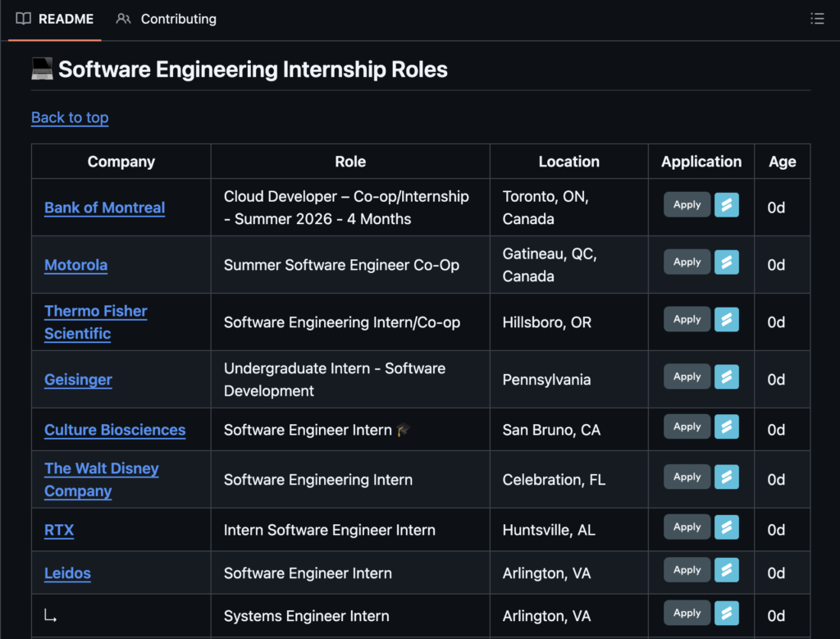This screenshot has height=639, width=840.
Task: Open the Leidos company link
Action: 67,573
